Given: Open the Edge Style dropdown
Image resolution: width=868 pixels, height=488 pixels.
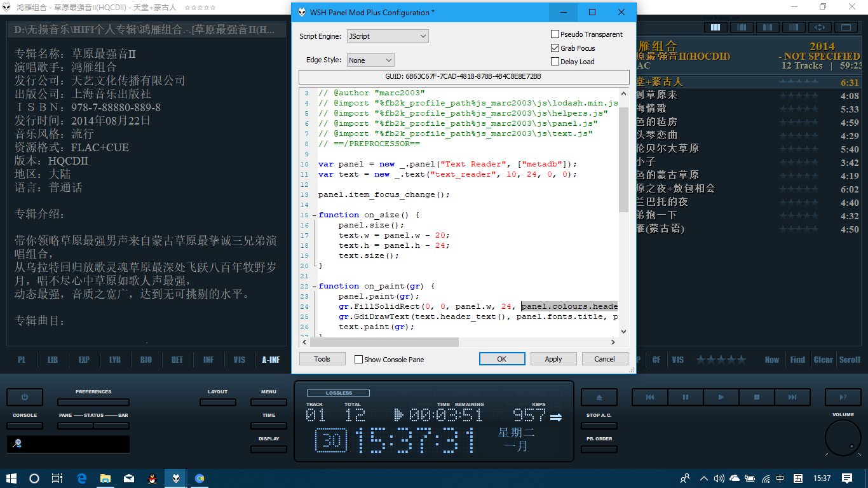Looking at the screenshot, I should (x=370, y=60).
